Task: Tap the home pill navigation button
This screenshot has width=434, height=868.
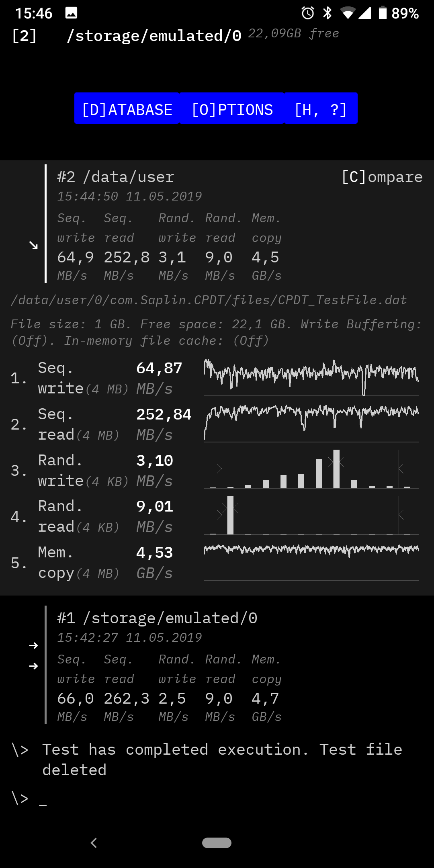Action: click(x=217, y=843)
